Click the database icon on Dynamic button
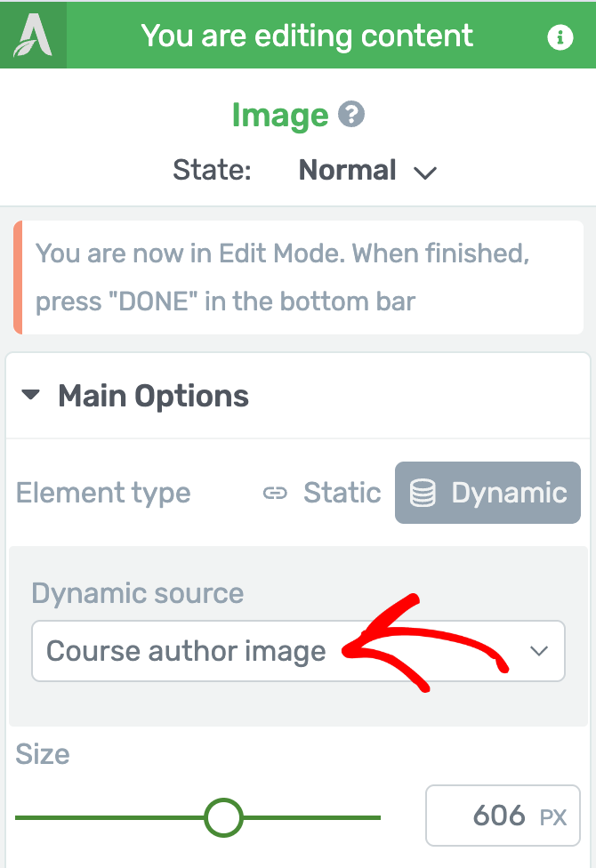 (423, 493)
